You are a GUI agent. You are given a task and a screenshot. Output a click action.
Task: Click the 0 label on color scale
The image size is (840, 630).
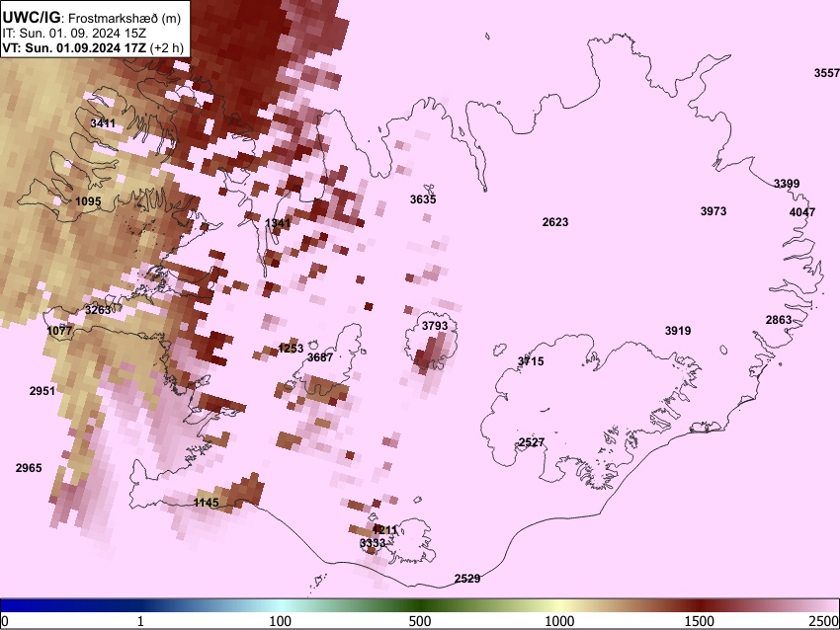point(5,621)
